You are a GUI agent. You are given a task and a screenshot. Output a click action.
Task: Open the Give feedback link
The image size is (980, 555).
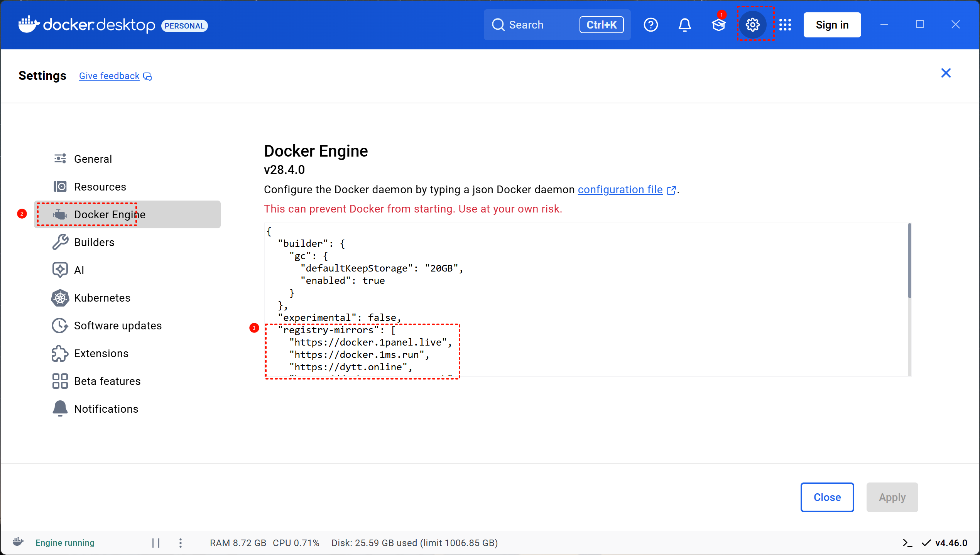point(109,76)
